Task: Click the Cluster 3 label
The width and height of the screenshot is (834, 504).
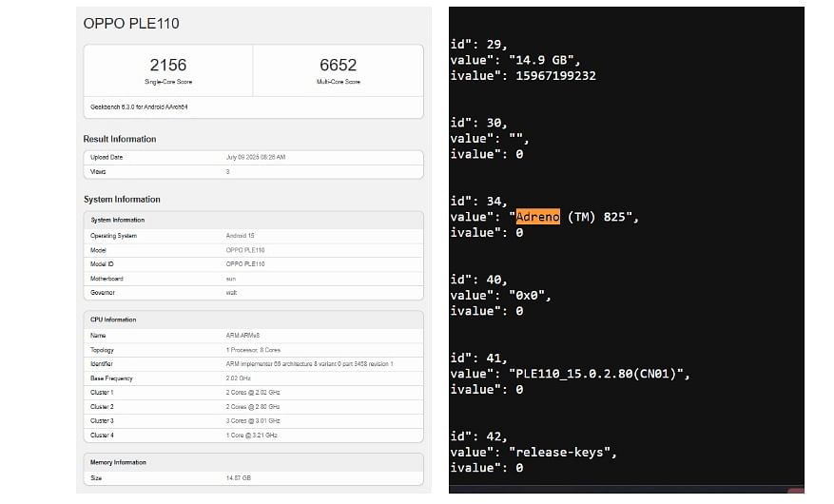Action: click(x=102, y=421)
